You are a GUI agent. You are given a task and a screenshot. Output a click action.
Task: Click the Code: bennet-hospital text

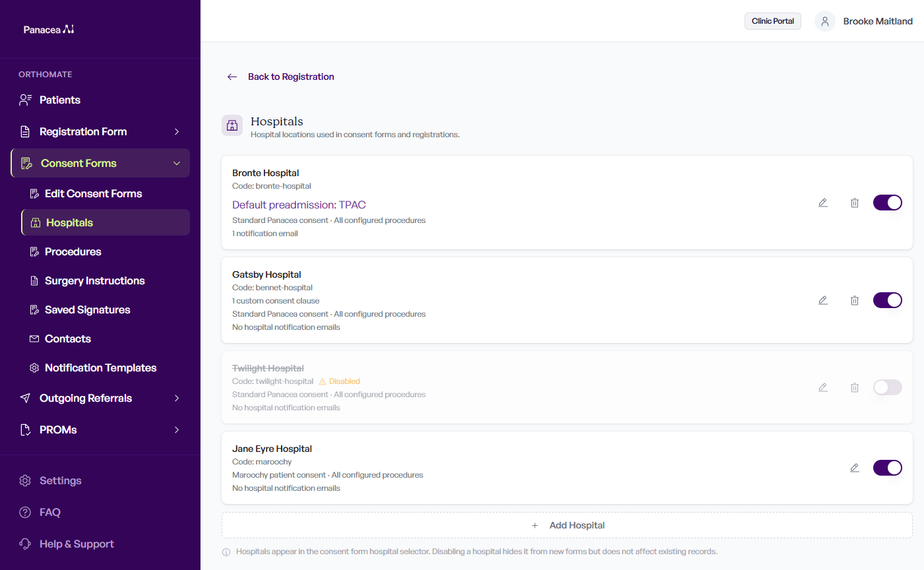[272, 288]
